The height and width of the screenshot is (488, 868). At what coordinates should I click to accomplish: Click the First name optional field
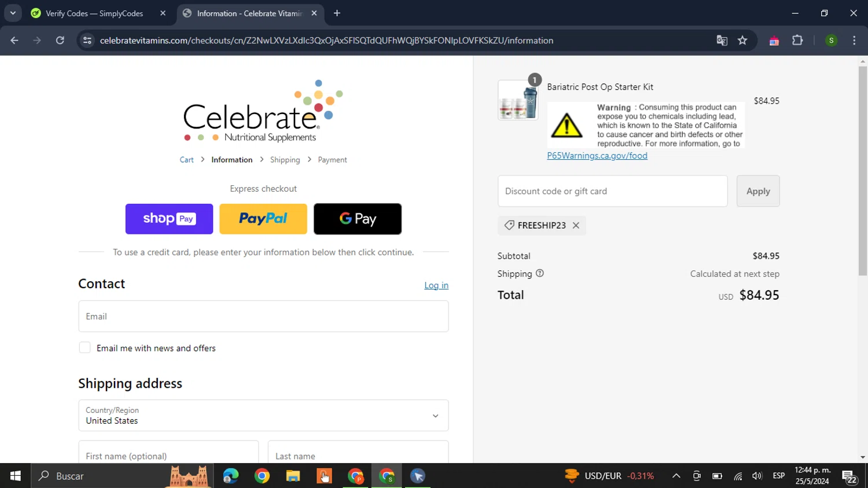click(x=168, y=452)
